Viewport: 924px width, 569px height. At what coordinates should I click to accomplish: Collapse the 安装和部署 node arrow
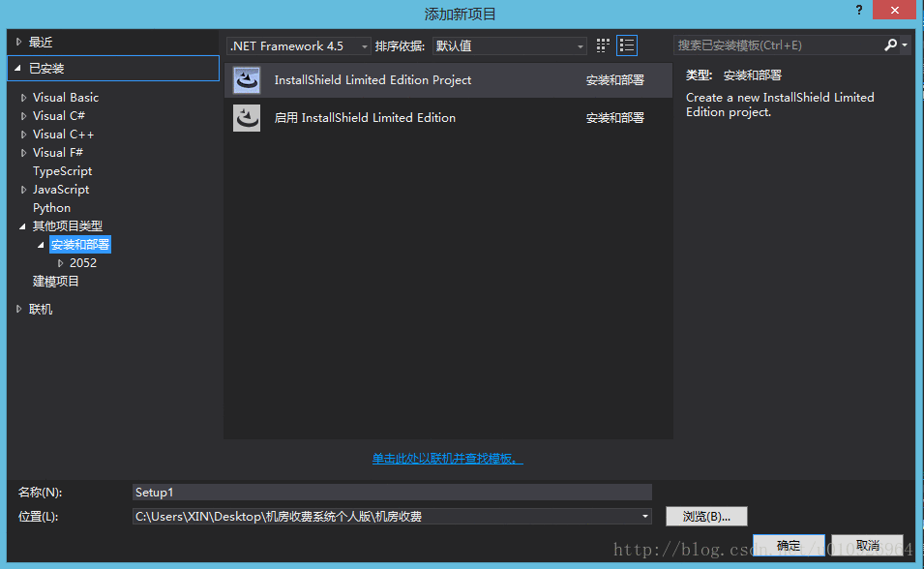(x=41, y=245)
